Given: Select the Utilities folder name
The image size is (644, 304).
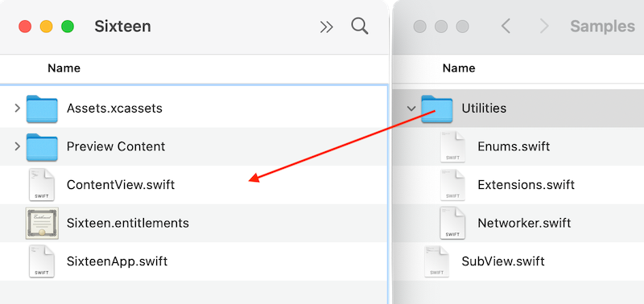Looking at the screenshot, I should coord(484,109).
